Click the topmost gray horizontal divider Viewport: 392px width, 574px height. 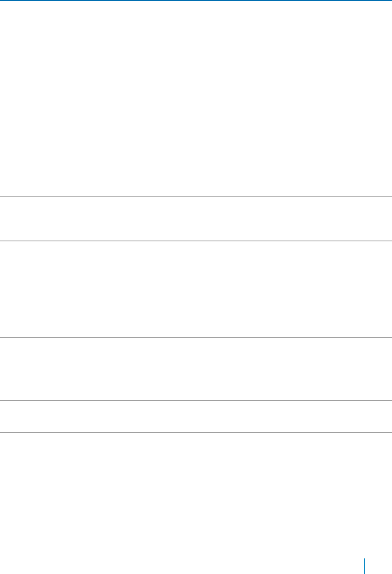pos(196,197)
